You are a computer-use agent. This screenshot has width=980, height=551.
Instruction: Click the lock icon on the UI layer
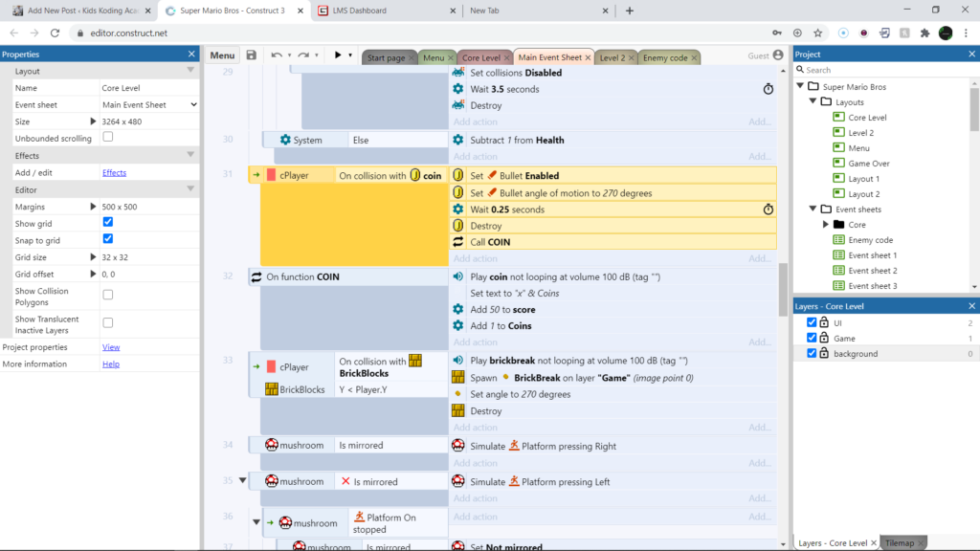point(824,322)
